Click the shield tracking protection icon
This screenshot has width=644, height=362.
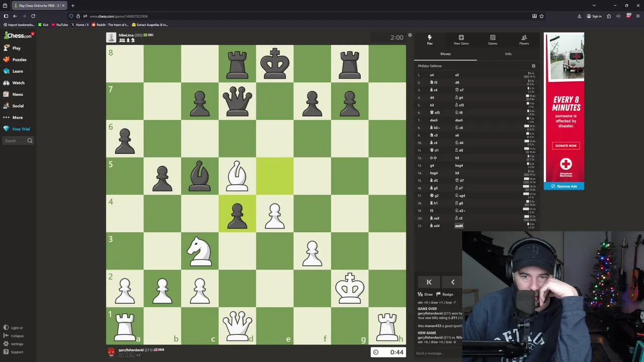pos(71,16)
